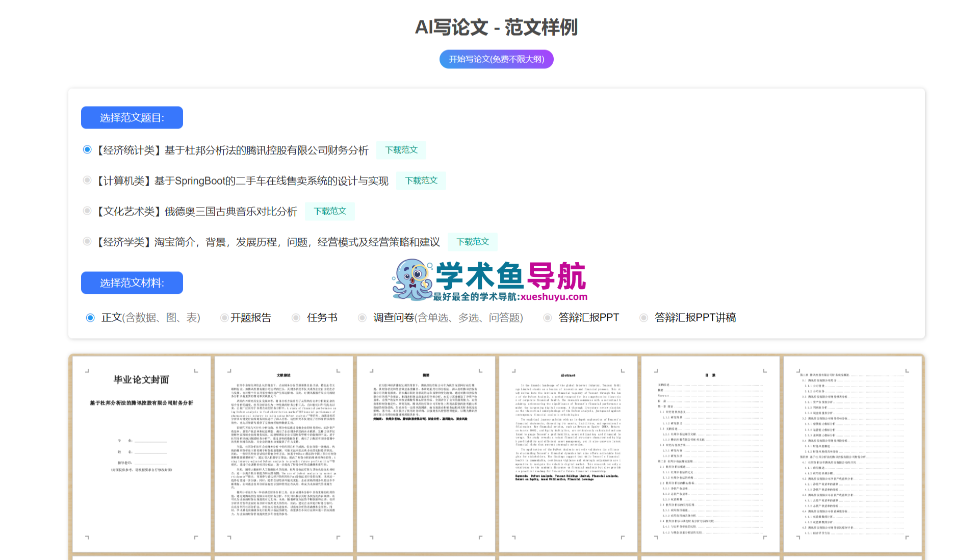Select 正文 material radio button
The height and width of the screenshot is (560, 980).
pyautogui.click(x=90, y=318)
